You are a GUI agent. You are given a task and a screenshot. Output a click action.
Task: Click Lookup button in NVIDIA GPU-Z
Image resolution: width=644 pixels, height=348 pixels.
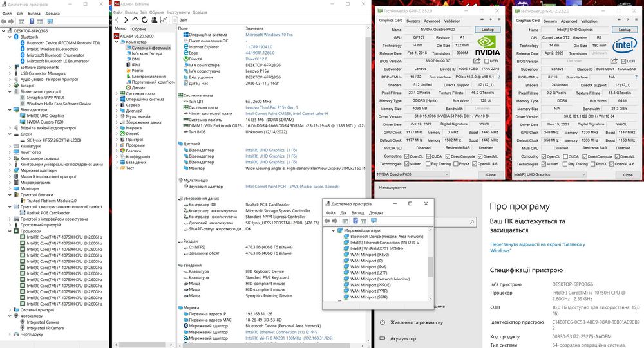[488, 30]
